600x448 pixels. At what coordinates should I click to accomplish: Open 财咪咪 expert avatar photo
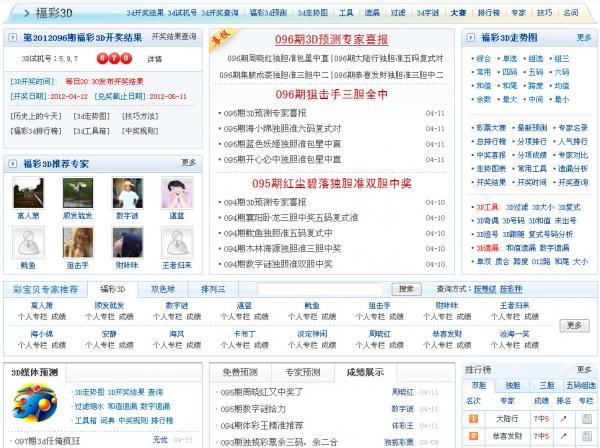coord(127,243)
